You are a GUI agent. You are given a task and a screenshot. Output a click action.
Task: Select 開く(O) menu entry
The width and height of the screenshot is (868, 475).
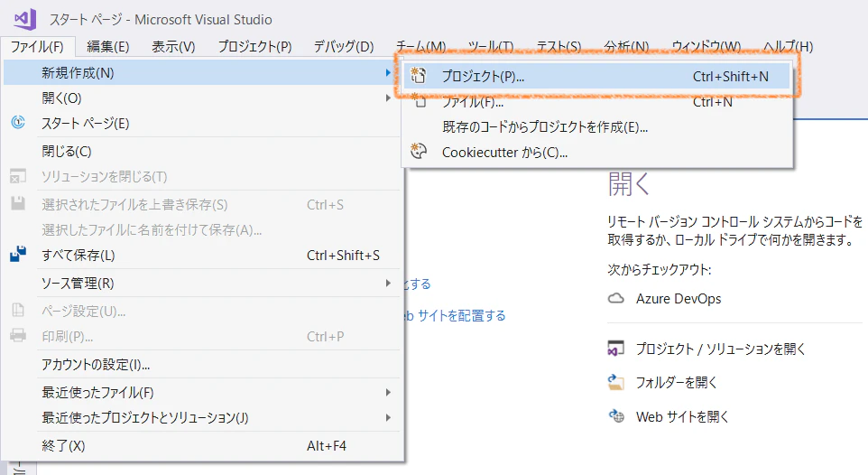pos(201,98)
